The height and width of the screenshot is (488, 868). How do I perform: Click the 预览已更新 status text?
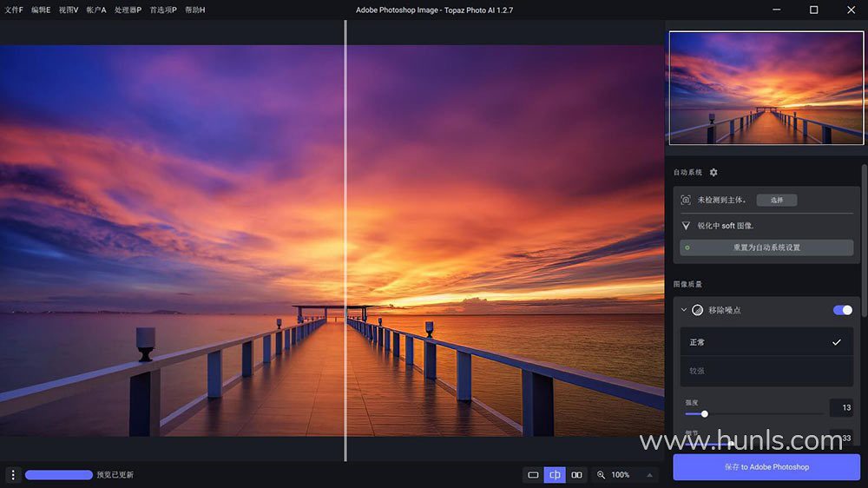[115, 475]
